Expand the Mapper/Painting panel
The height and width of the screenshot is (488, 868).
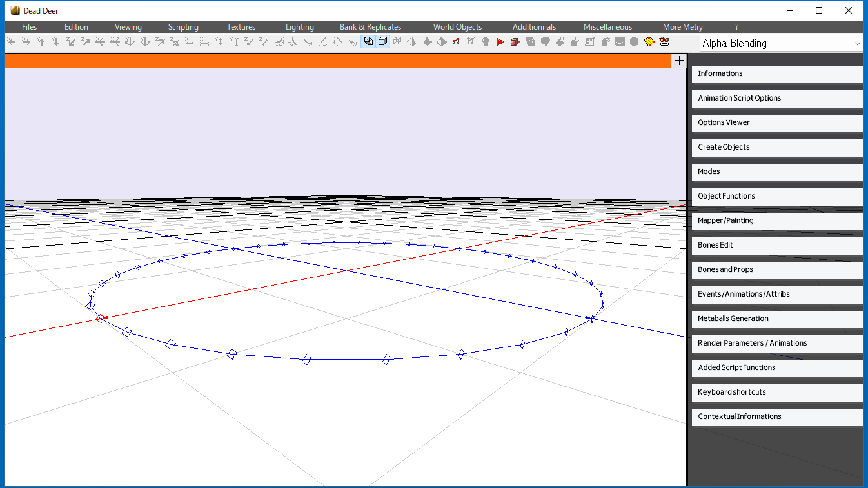pos(777,220)
